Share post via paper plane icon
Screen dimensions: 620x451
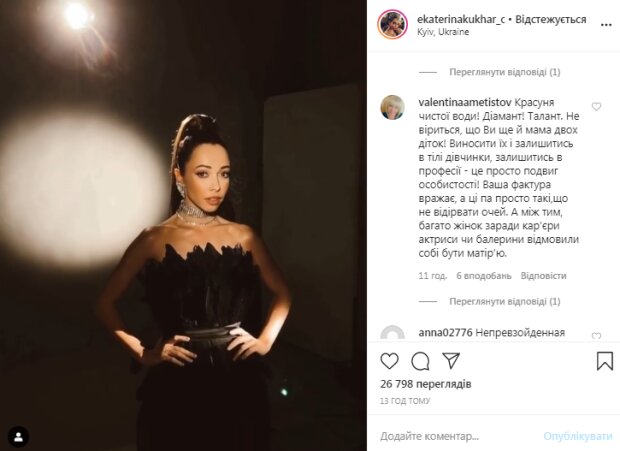click(451, 360)
